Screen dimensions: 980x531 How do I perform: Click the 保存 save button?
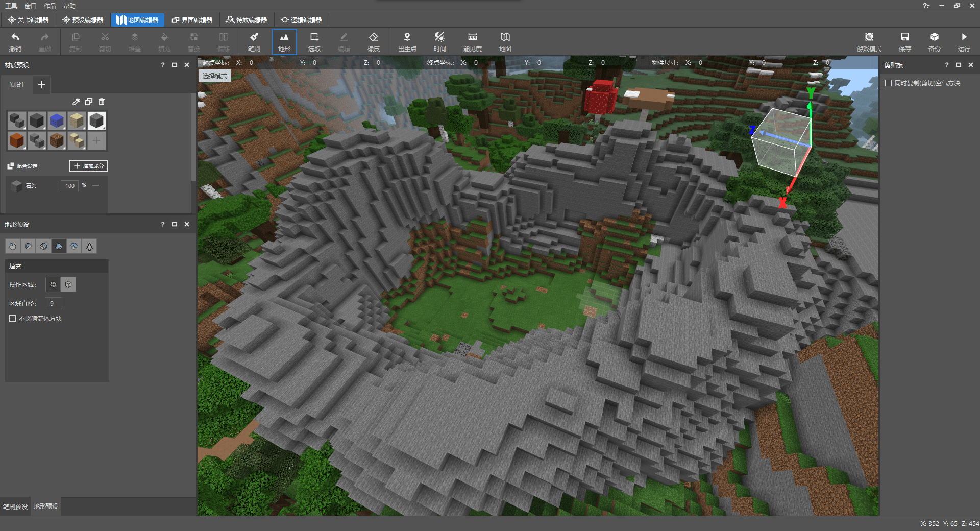[x=905, y=42]
